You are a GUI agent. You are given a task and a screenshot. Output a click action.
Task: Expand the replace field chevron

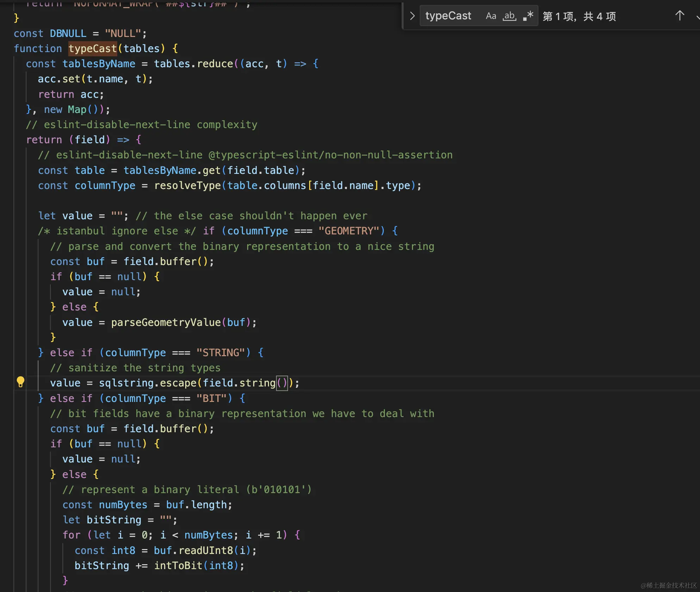(412, 16)
